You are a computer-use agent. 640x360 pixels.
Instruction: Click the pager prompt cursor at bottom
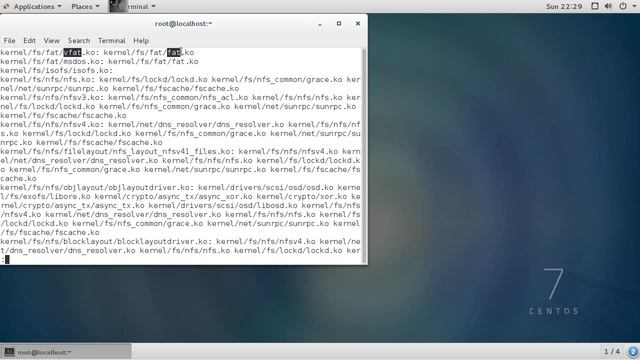coord(7,259)
